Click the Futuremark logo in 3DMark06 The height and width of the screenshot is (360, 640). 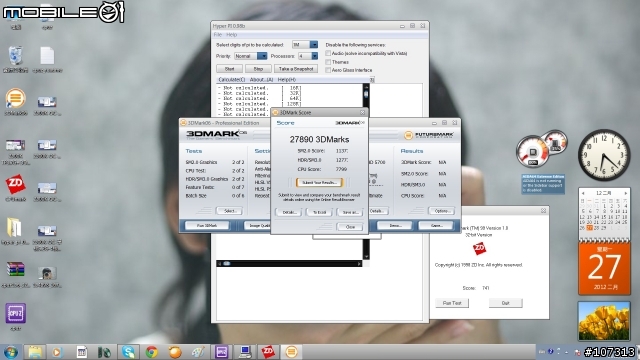tap(428, 135)
